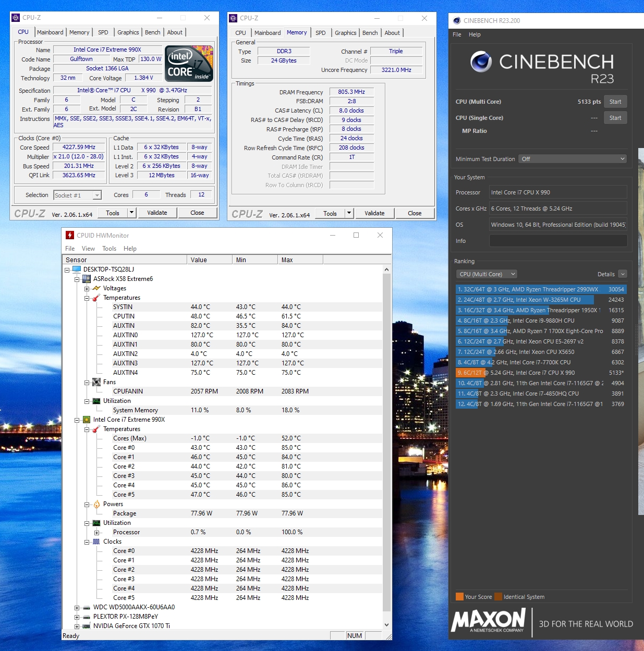The width and height of the screenshot is (644, 651).
Task: Open the Tools dropdown arrow in the CPU-Z Memory window
Action: [349, 213]
